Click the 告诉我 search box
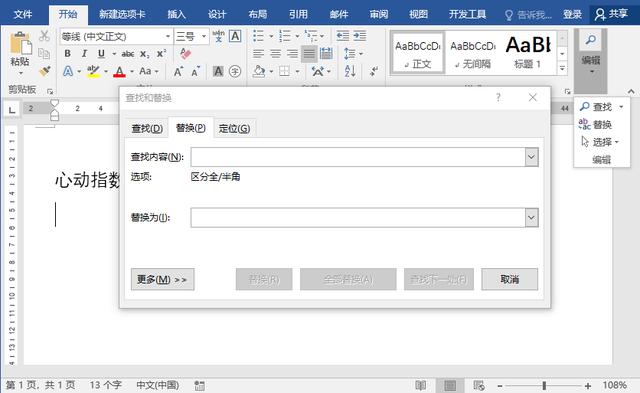Viewport: 640px width, 393px height. coord(528,15)
